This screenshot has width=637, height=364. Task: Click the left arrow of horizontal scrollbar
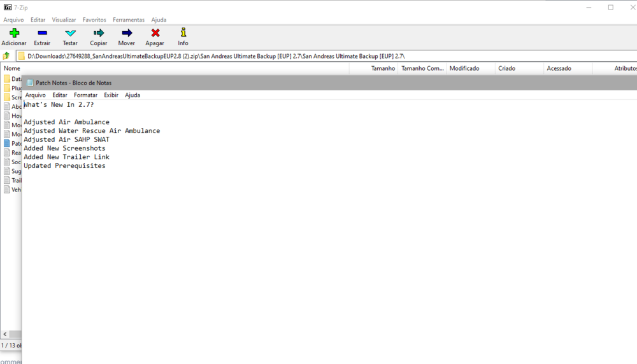tap(5, 334)
